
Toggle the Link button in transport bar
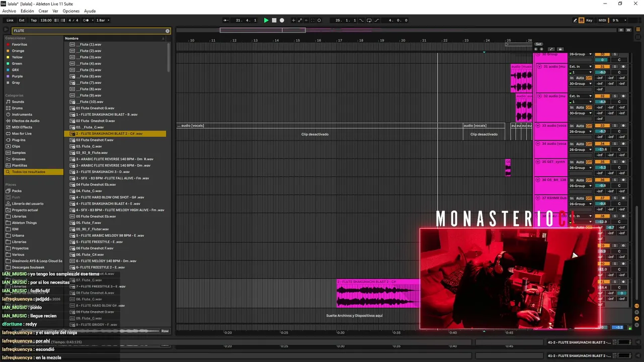[x=10, y=20]
